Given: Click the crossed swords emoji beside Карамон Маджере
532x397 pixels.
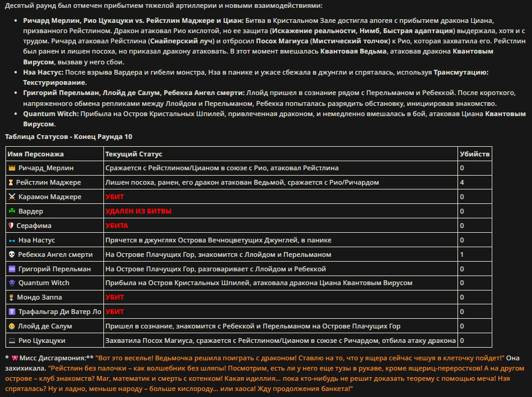Looking at the screenshot, I should [12, 197].
